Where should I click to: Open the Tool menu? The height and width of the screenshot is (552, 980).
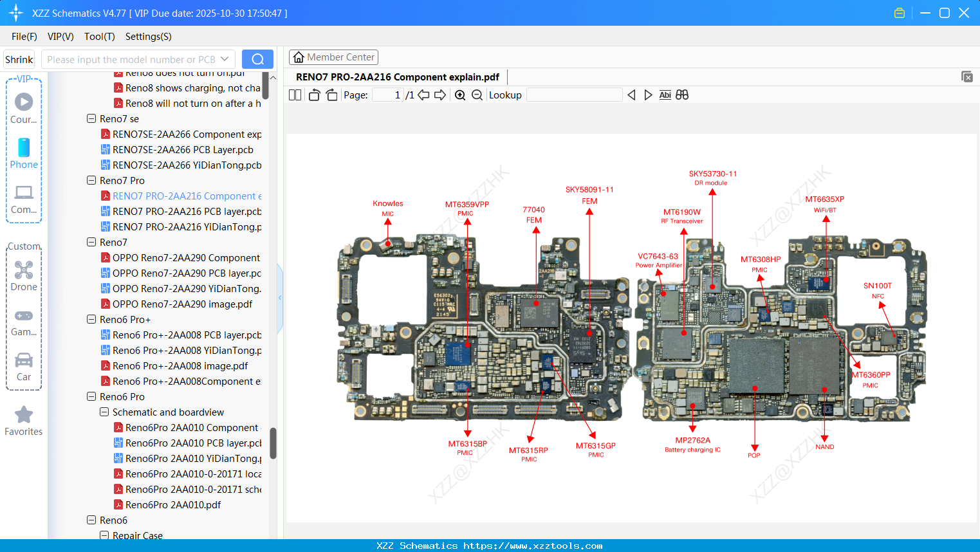[x=99, y=37]
